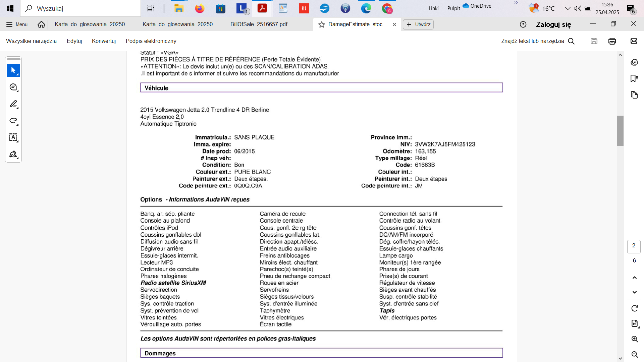
Task: Open the page display settings icon
Action: pyautogui.click(x=634, y=323)
